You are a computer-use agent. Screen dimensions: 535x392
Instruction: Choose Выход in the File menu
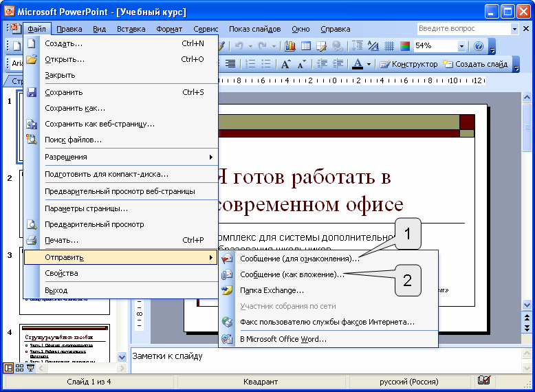pos(121,290)
